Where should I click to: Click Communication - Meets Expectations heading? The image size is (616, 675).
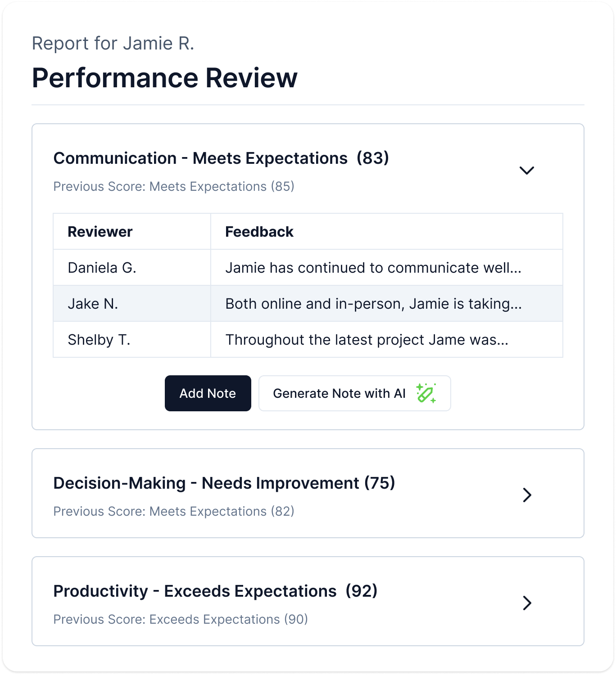click(x=221, y=158)
